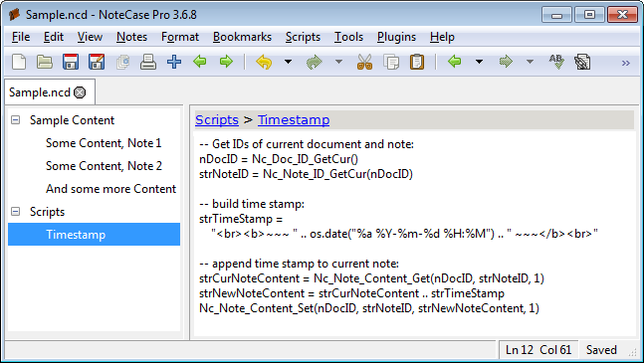Image resolution: width=644 pixels, height=363 pixels.
Task: Select the note And some more Content
Action: point(110,189)
